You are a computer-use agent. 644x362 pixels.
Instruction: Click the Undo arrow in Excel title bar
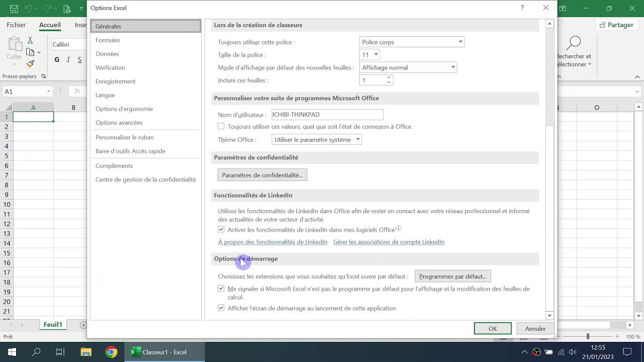[29, 9]
